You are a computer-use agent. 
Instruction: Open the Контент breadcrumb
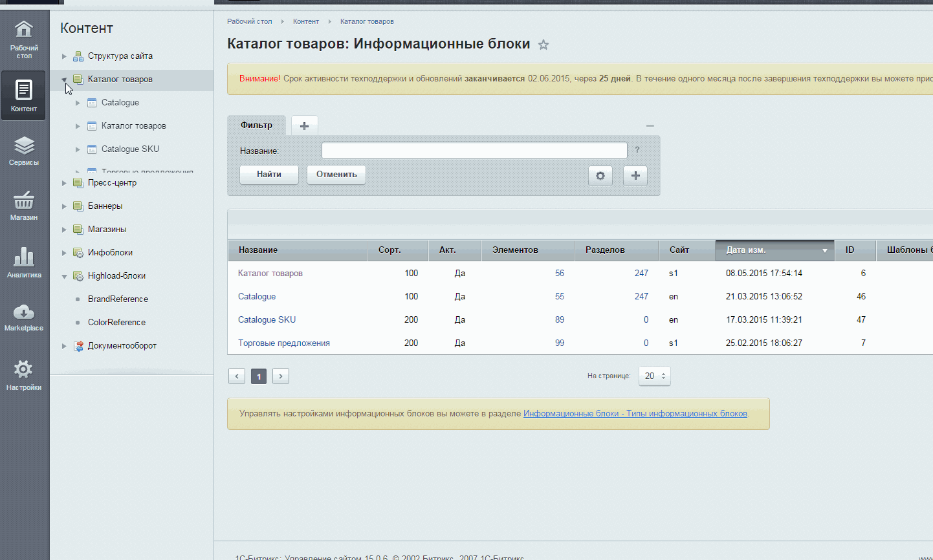[x=306, y=21]
